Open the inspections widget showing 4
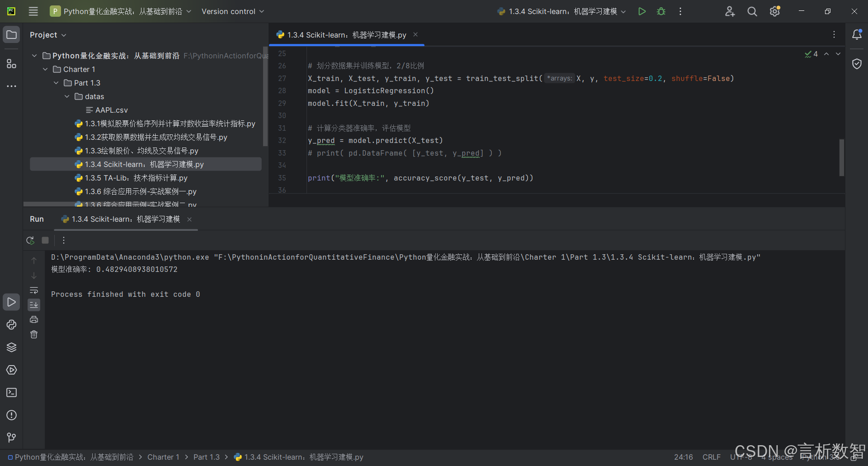Image resolution: width=868 pixels, height=466 pixels. tap(811, 54)
